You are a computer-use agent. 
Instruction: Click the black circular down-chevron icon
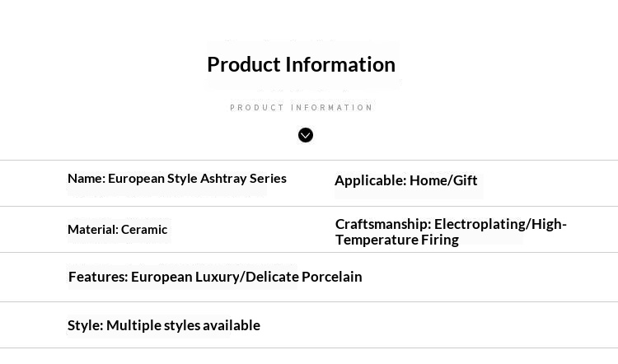tap(306, 135)
